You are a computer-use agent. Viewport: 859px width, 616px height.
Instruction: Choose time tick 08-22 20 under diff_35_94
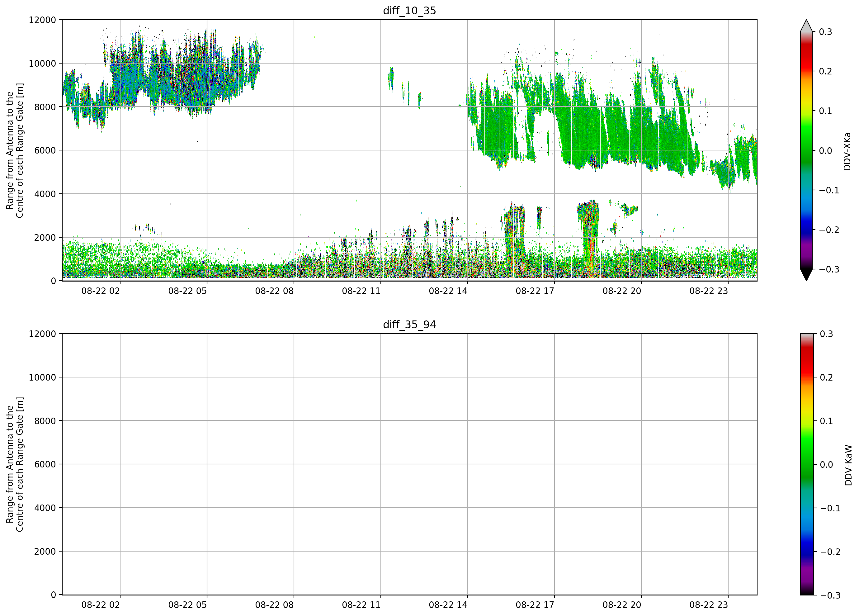point(622,605)
